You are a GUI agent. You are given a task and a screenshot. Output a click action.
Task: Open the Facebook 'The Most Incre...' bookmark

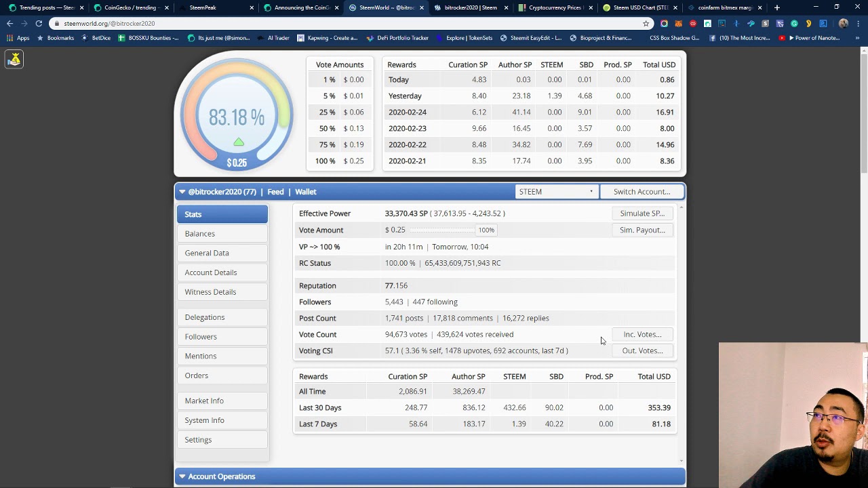[739, 38]
